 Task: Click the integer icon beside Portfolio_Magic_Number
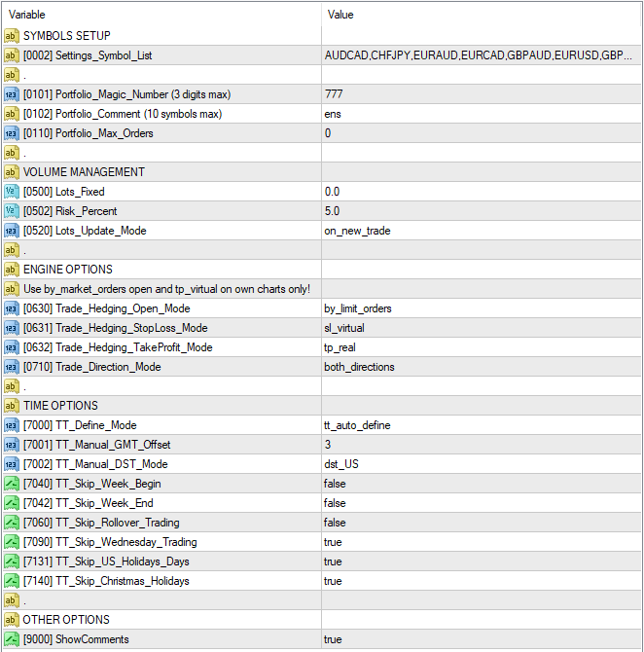[x=12, y=94]
